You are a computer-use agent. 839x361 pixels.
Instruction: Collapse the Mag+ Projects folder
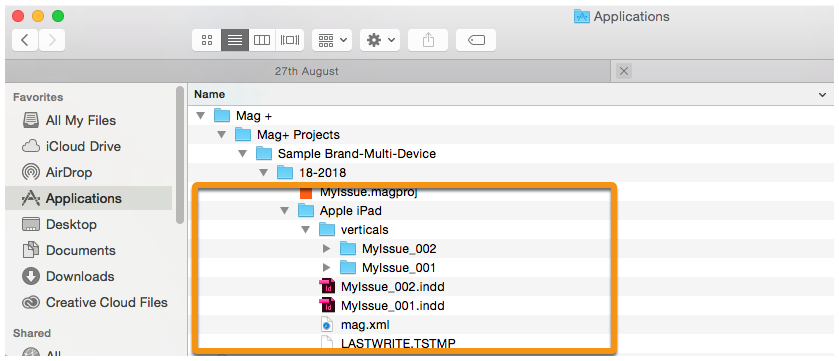[x=222, y=135]
